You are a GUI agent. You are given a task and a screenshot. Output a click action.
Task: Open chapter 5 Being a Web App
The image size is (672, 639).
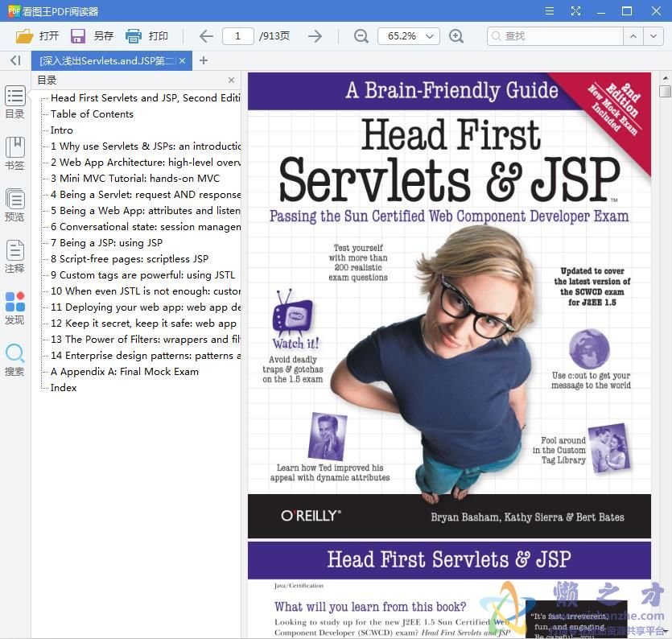click(x=146, y=210)
